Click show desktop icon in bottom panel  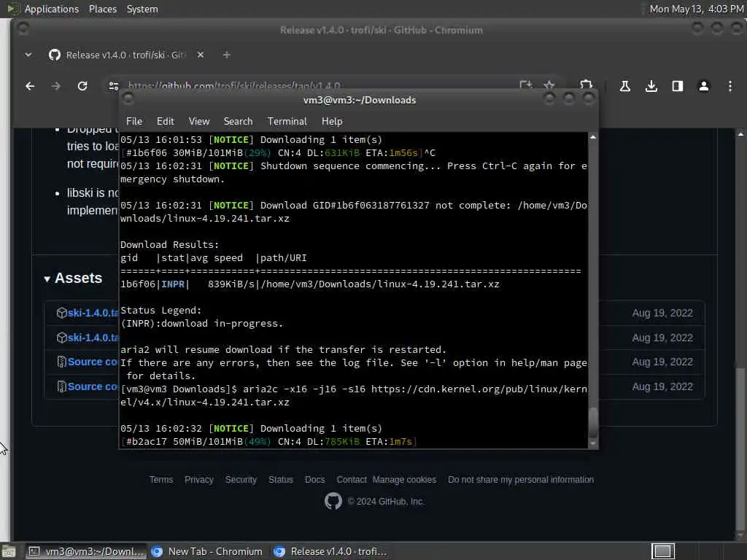(x=9, y=551)
